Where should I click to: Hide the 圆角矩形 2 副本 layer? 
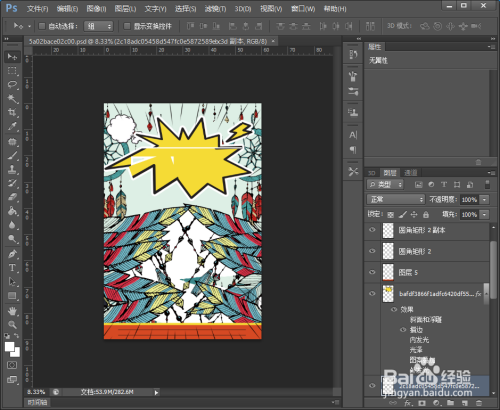pos(372,230)
